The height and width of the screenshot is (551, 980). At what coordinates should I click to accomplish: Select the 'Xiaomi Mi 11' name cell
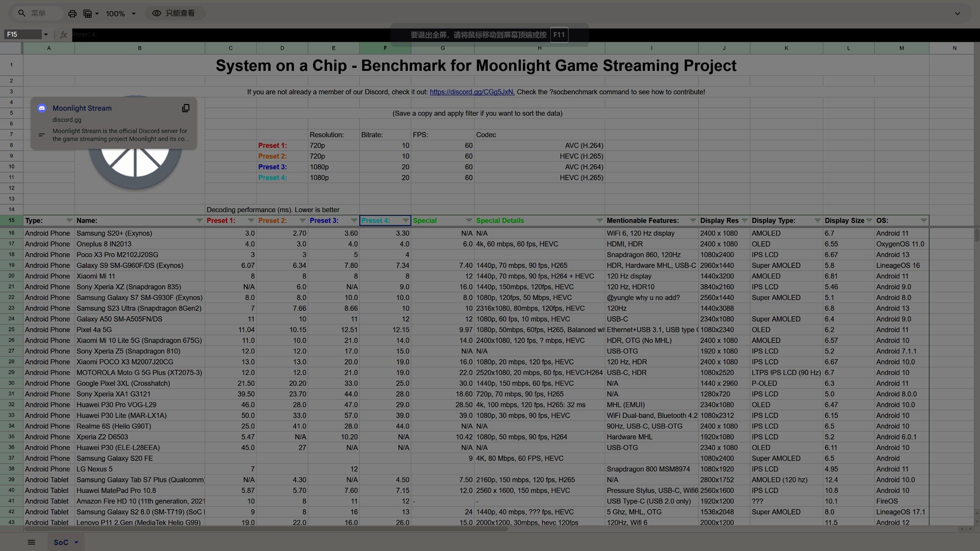[139, 277]
